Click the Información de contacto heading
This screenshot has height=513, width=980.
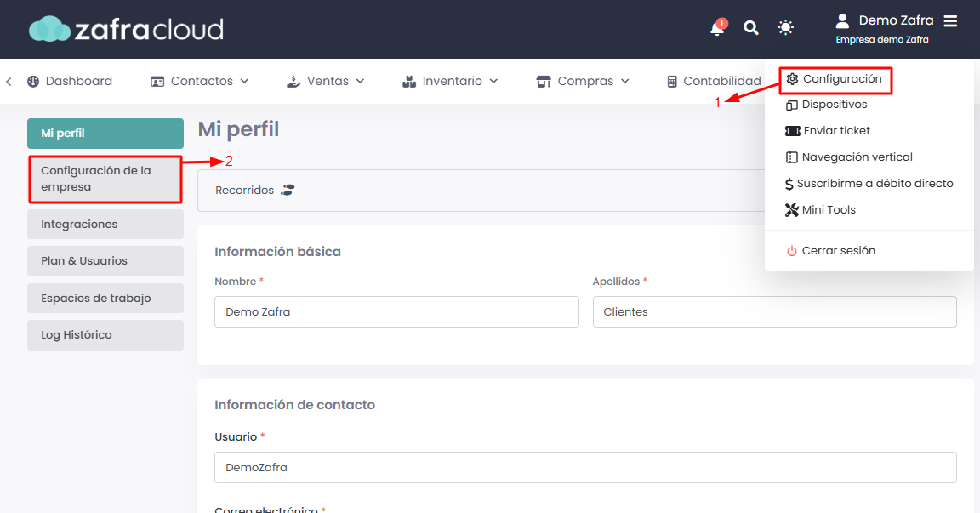[294, 405]
